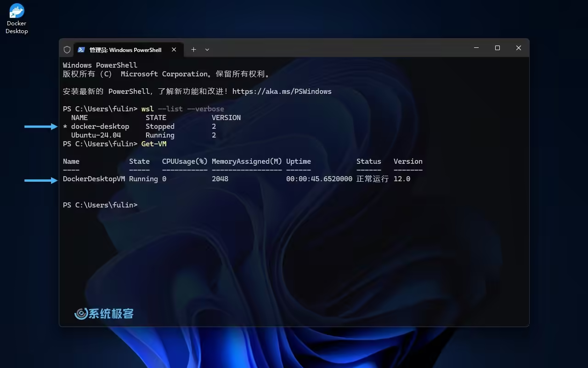Close the Windows Terminal window

[519, 48]
